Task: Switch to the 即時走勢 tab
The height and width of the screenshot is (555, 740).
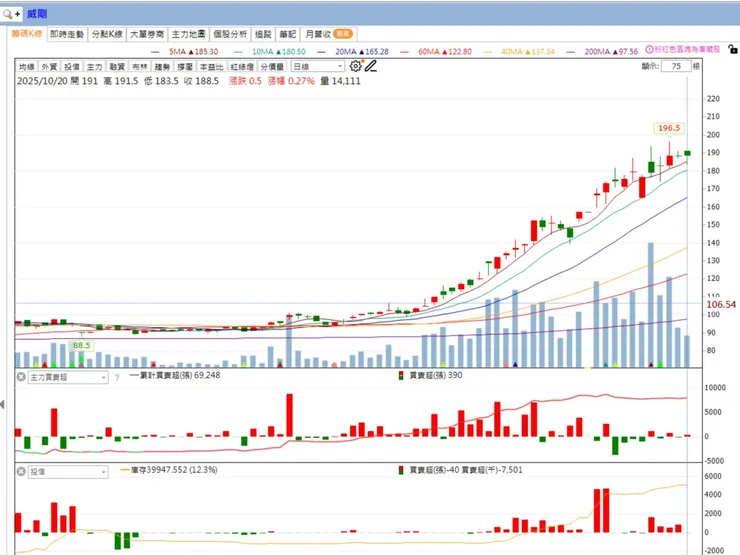Action: coord(67,34)
